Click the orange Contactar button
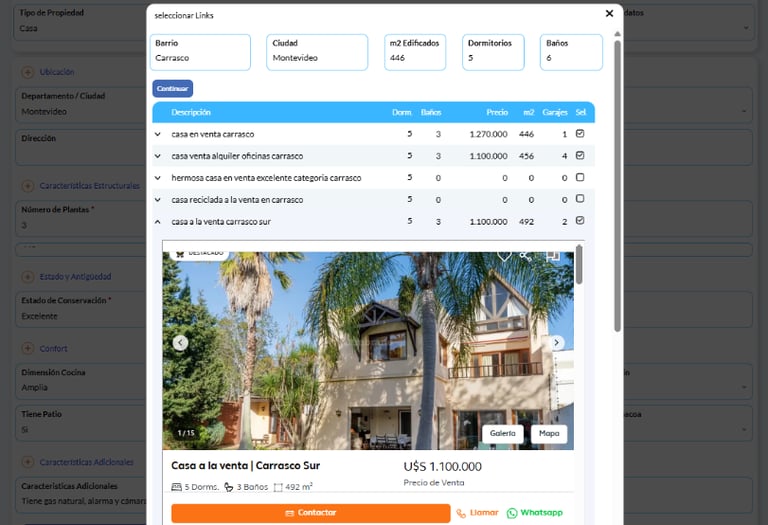The width and height of the screenshot is (768, 525). 311,513
